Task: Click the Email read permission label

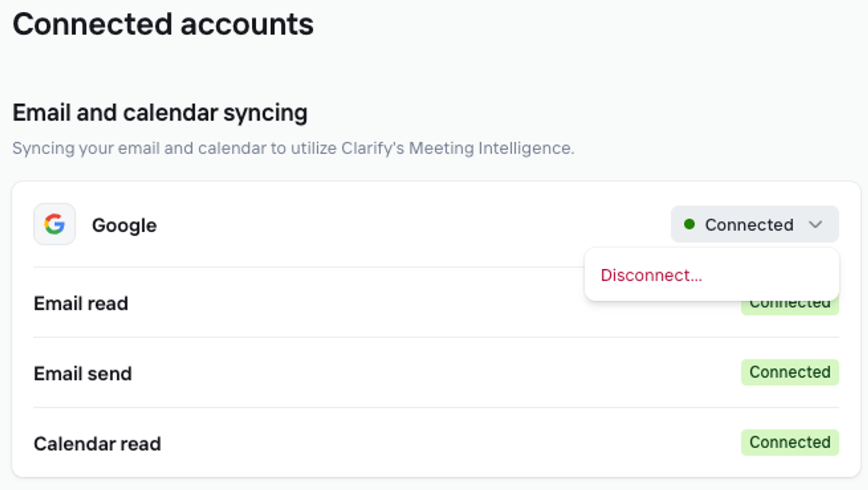Action: tap(81, 304)
